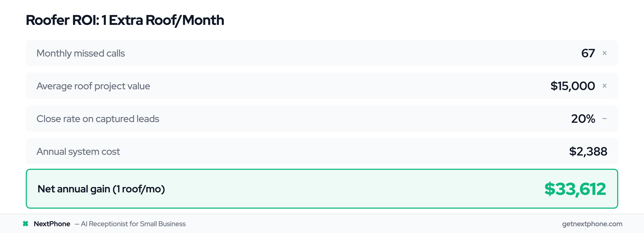The height and width of the screenshot is (233, 644).
Task: Click the Close rate on captured leads label
Action: [x=98, y=119]
